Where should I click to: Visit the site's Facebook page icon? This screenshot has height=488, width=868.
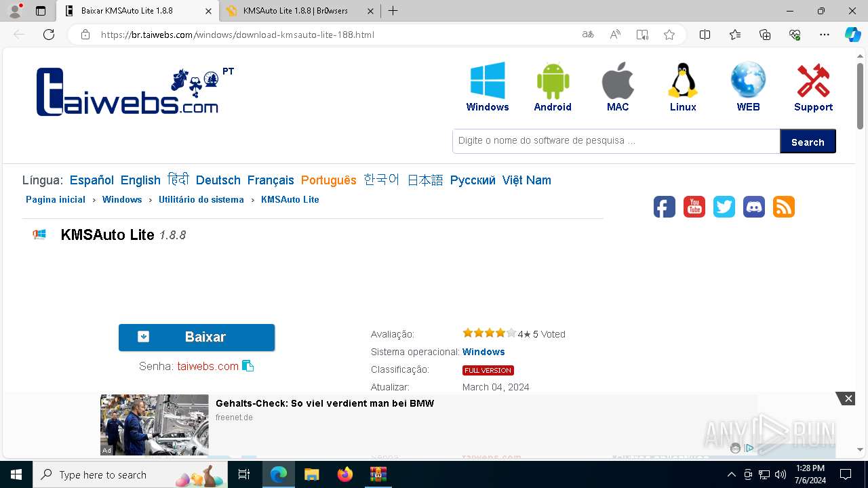(665, 207)
